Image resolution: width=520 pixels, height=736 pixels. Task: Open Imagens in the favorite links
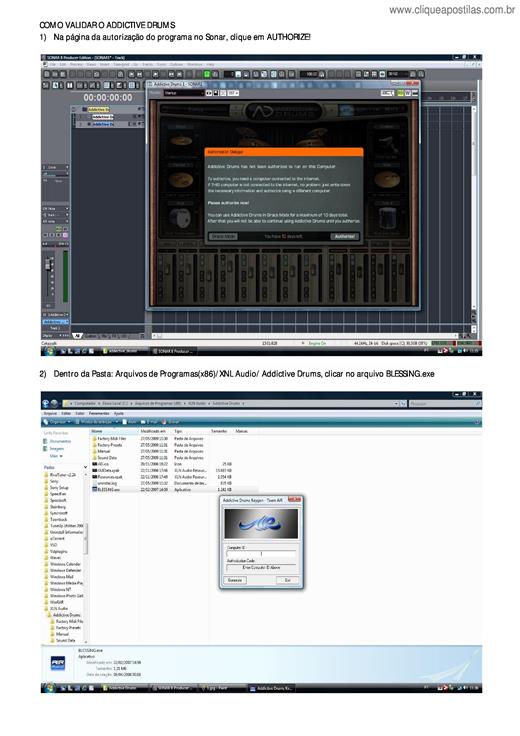[x=54, y=449]
